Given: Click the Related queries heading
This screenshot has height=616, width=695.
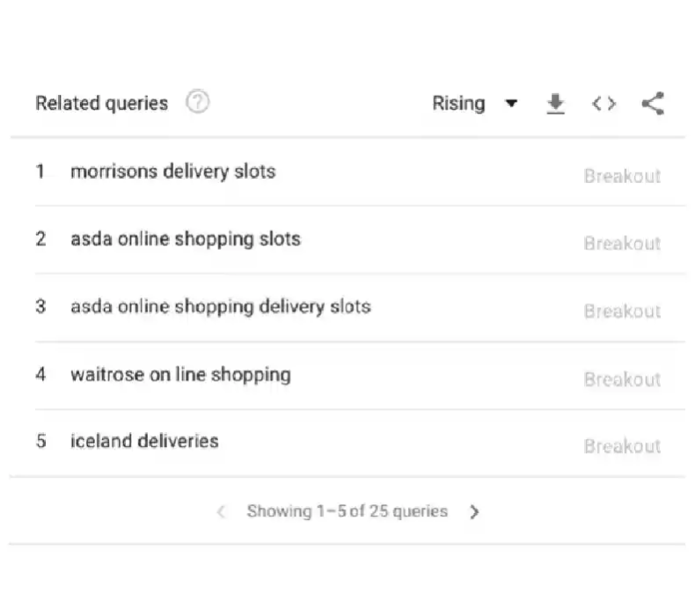Looking at the screenshot, I should [102, 103].
